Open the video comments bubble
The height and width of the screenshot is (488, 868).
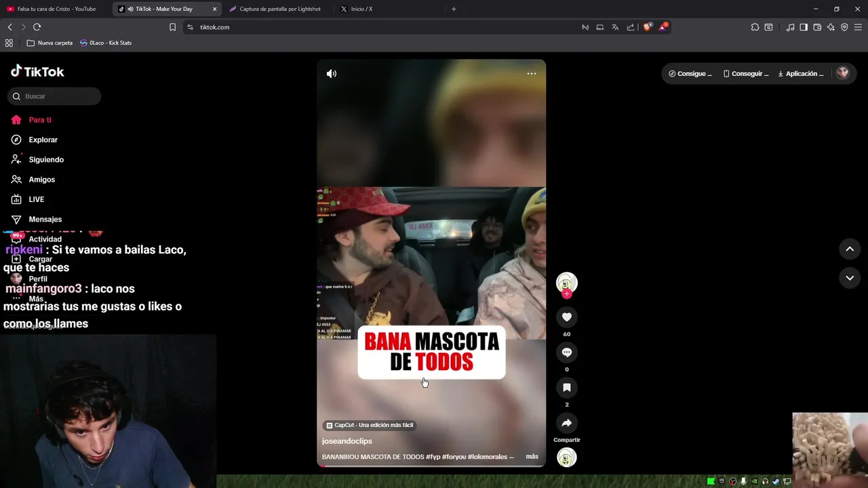567,352
